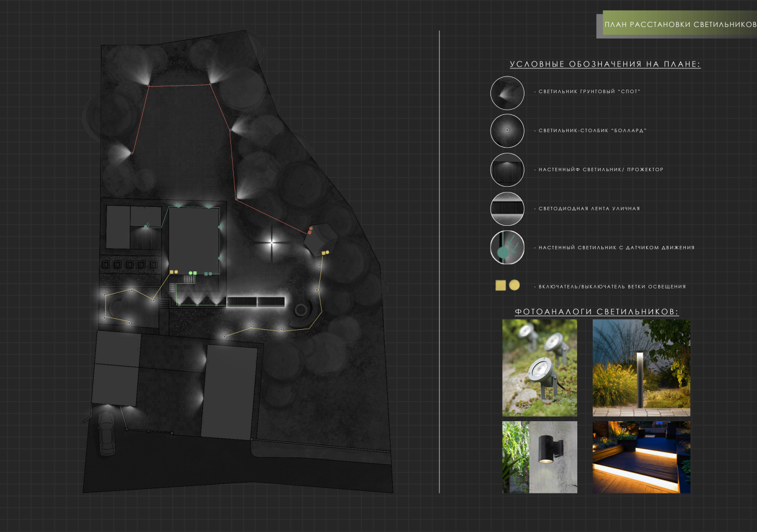Image resolution: width=757 pixels, height=532 pixels.
Task: Click the 'ВКЛЮЧАТЕЛЬ/ВЫКЛЮЧАТЕЛЬ ВЕТКИ ОСВЕЩЕНИЯ' label
Action: tap(612, 287)
